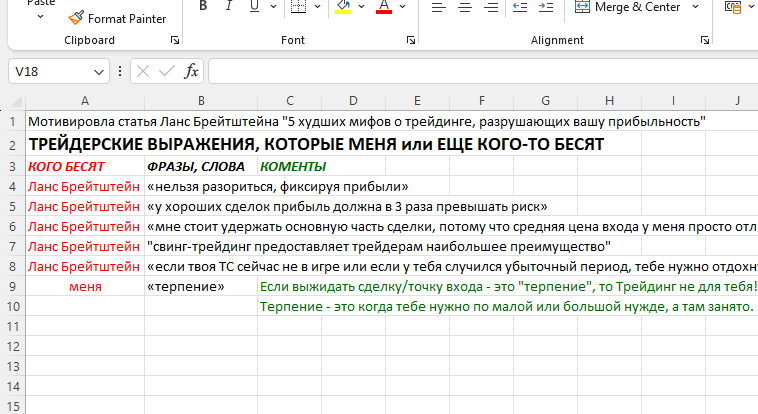Open Borders dropdown arrow
Image resolution: width=758 pixels, height=414 pixels.
pyautogui.click(x=318, y=6)
